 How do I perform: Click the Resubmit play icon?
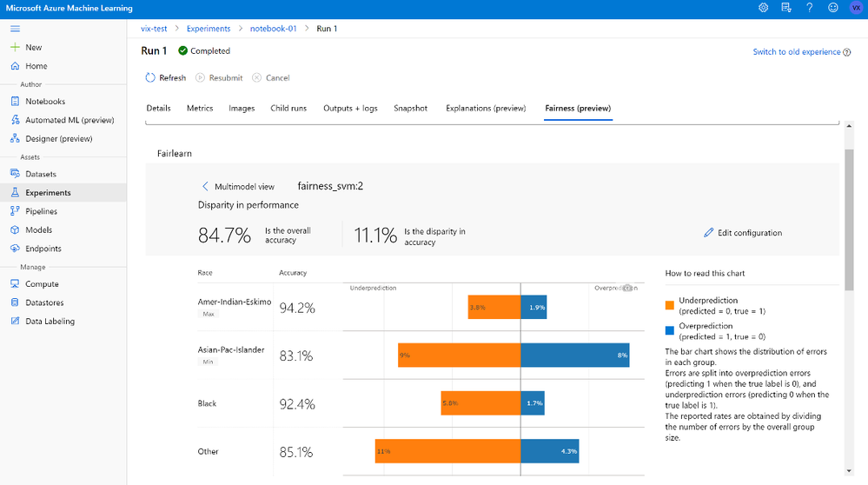click(201, 77)
